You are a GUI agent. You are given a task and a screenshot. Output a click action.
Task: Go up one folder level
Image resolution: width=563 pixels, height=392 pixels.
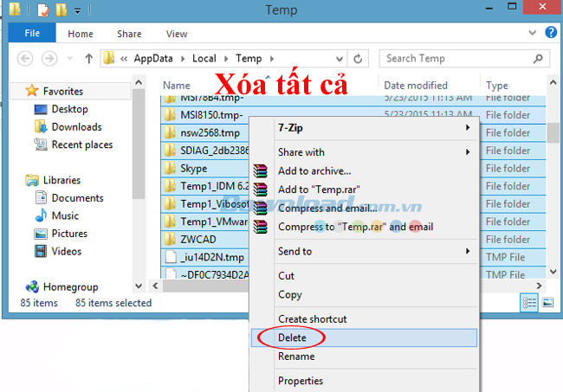(88, 59)
